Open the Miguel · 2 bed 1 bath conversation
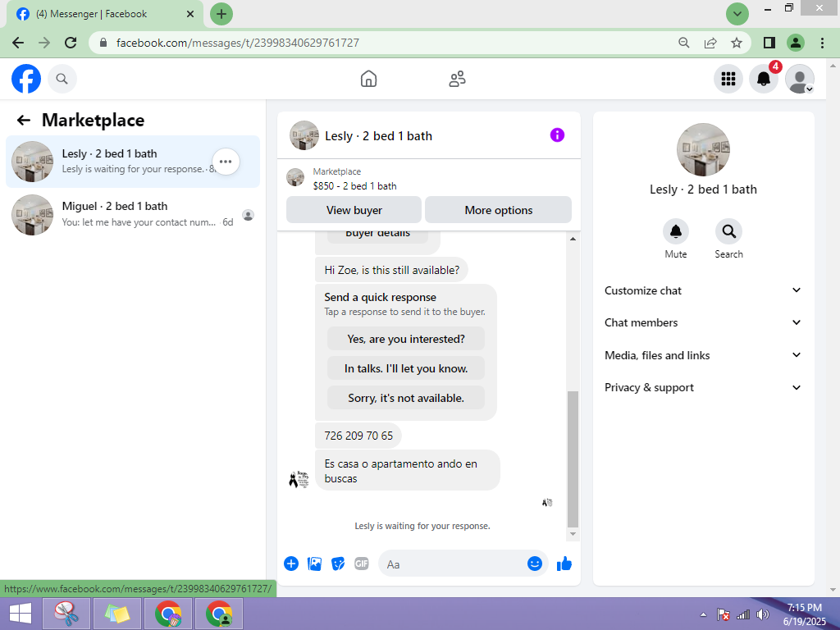 point(133,214)
